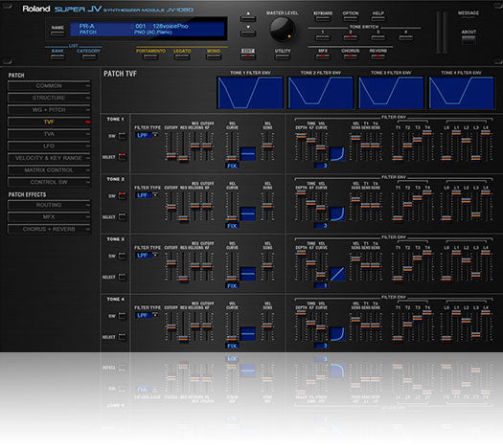Open the CONTROL SW page
The height and width of the screenshot is (448, 503).
pyautogui.click(x=49, y=182)
